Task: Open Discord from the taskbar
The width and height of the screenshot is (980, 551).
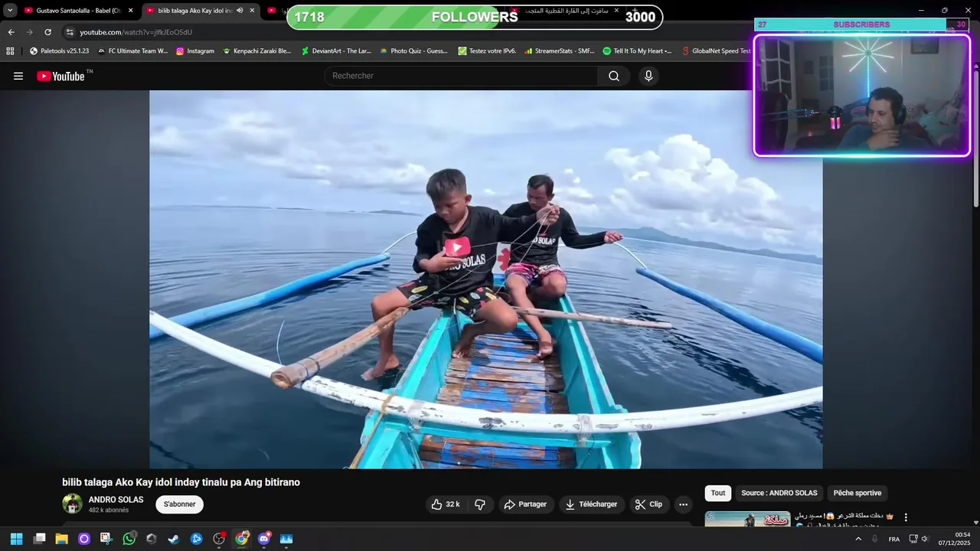Action: tap(264, 539)
